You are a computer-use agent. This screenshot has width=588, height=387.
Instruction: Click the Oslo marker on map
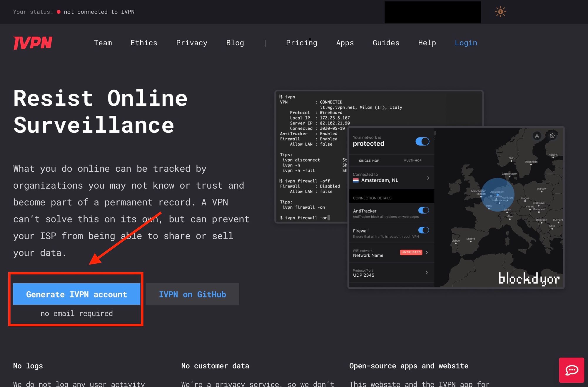point(512,161)
